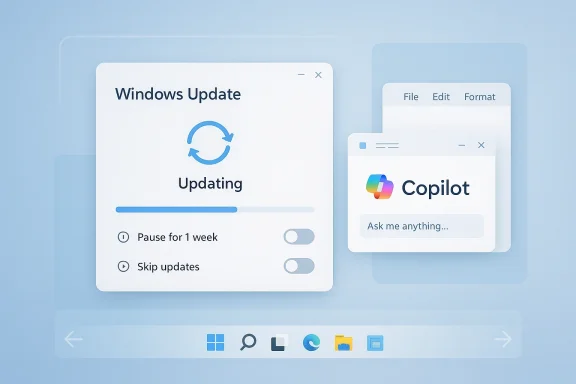Image resolution: width=576 pixels, height=384 pixels.
Task: Turn on the Skip updates toggle
Action: (x=299, y=266)
